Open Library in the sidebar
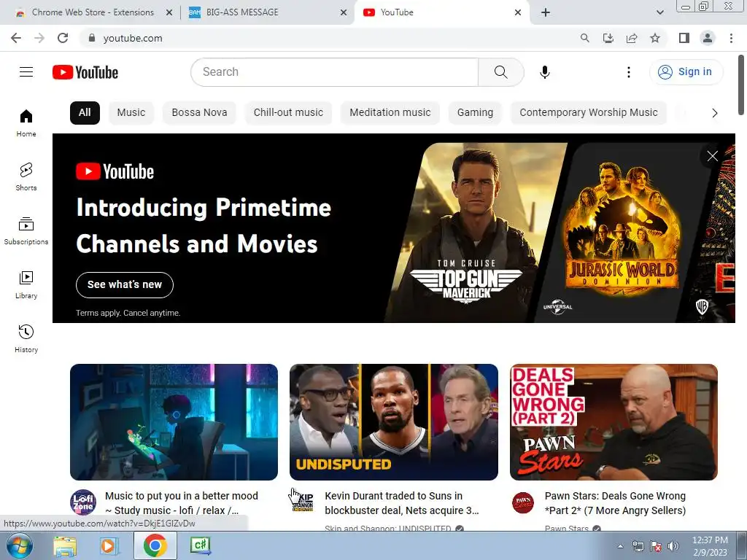 [x=26, y=285]
